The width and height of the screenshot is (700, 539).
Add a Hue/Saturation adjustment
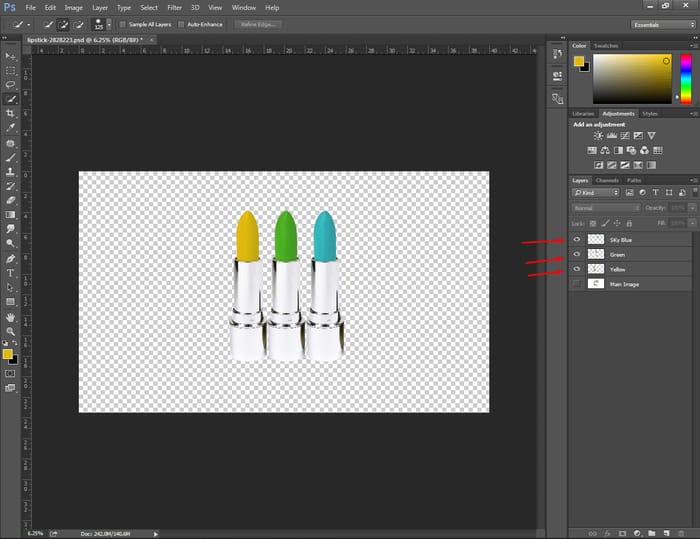coord(592,150)
